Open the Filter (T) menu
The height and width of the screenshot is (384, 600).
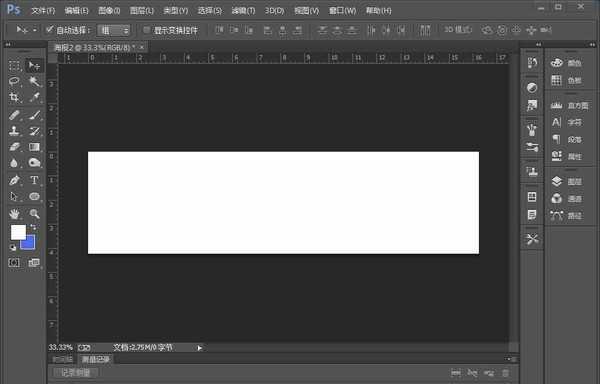coord(243,11)
